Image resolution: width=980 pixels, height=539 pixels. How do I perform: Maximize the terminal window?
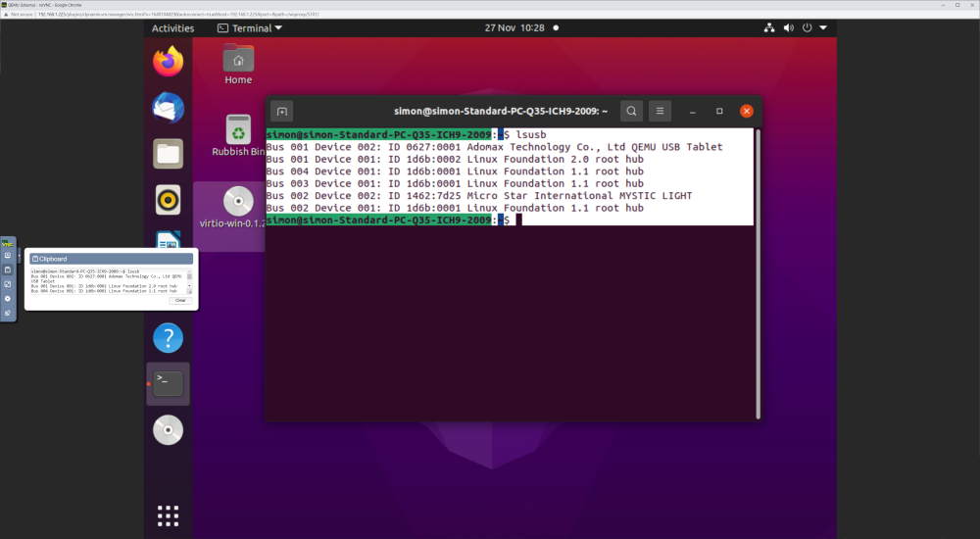[x=719, y=112]
